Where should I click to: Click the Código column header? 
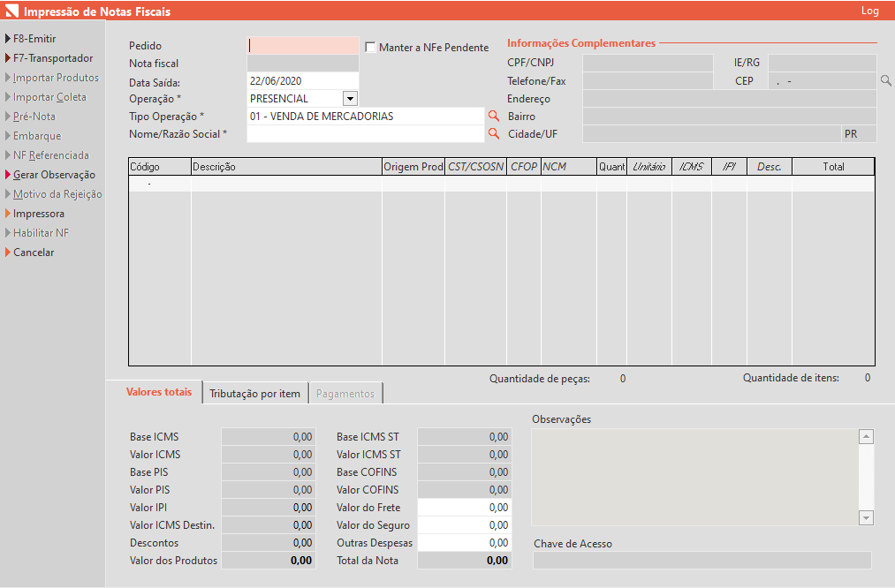point(160,167)
